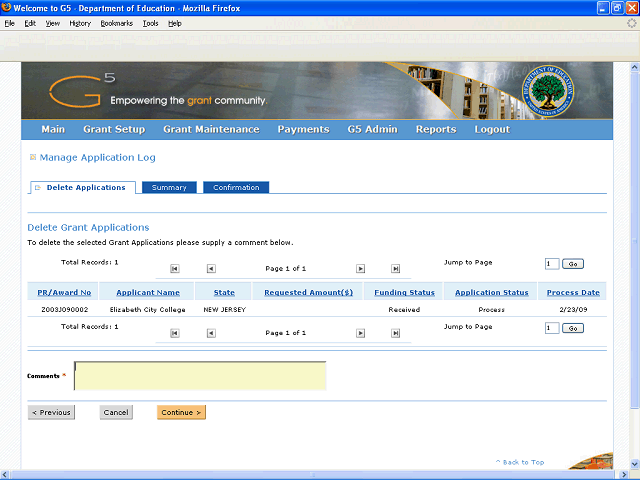Switch to the Confirmation tab
The height and width of the screenshot is (480, 640).
236,187
